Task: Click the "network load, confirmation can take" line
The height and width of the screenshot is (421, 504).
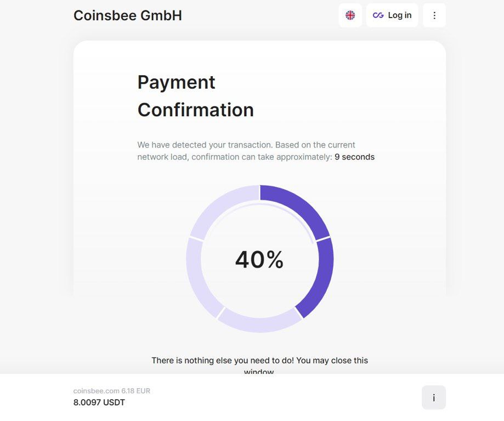Action: (x=234, y=157)
